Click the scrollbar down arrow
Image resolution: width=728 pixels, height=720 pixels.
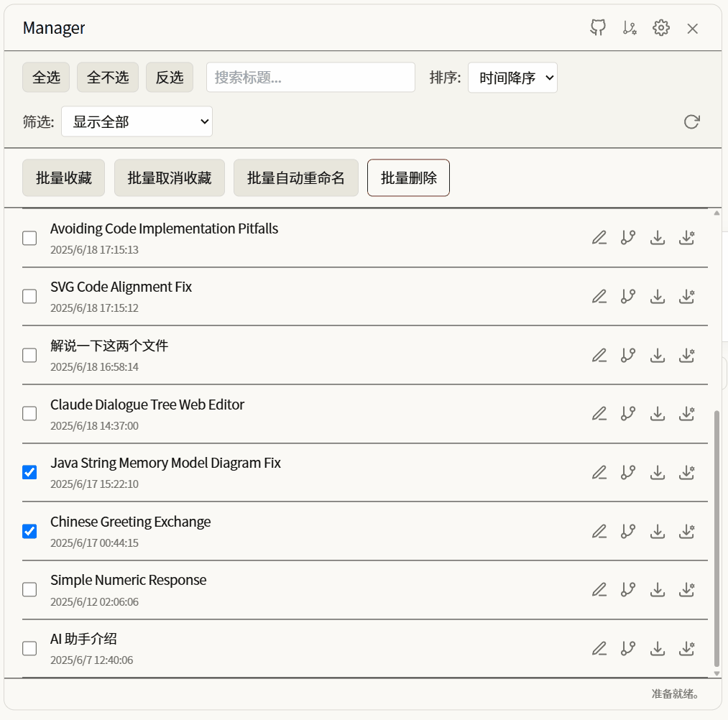coord(717,673)
